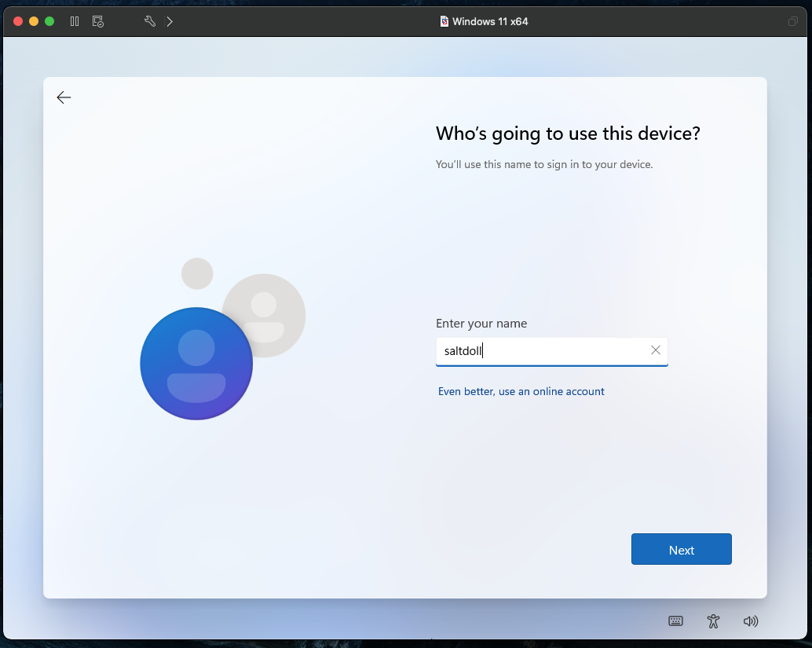812x648 pixels.
Task: Pause the virtual machine
Action: click(x=75, y=21)
